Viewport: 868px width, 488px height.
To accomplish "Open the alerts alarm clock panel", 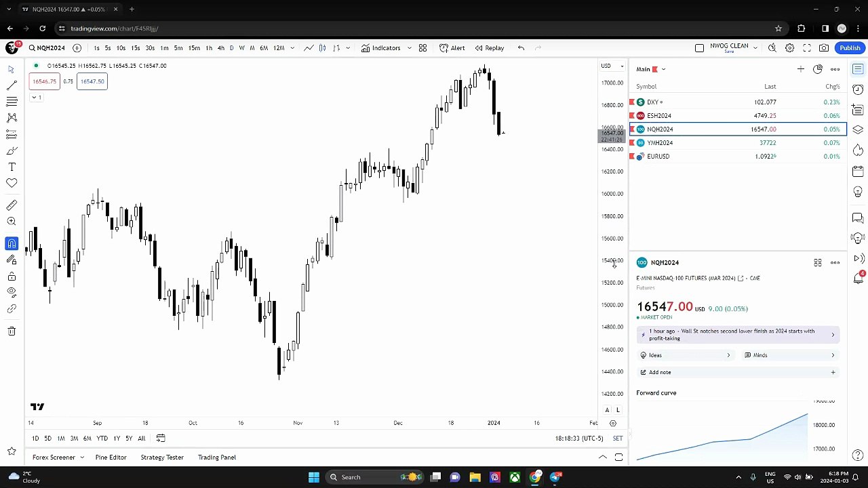I will point(858,89).
